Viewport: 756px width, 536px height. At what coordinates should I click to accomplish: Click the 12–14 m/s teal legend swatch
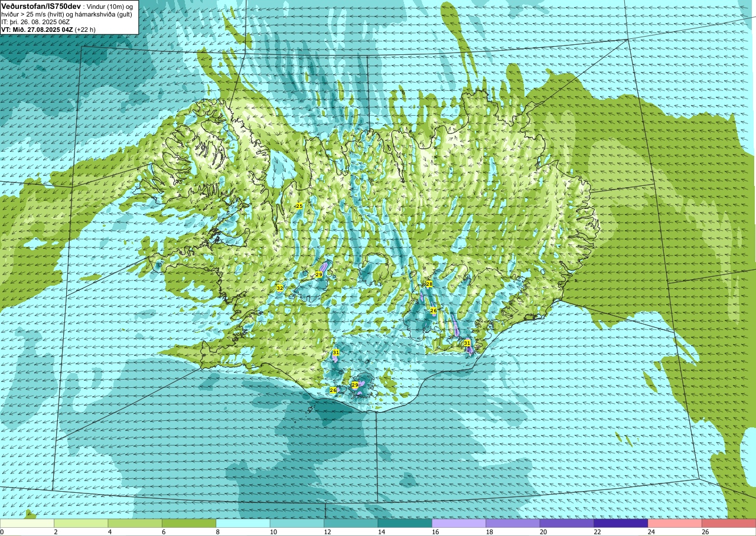tap(351, 524)
